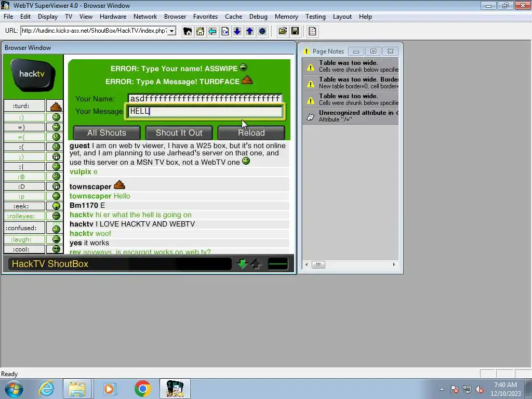Viewport: 532px width, 399px height.
Task: Open the Testing menu
Action: coord(315,17)
